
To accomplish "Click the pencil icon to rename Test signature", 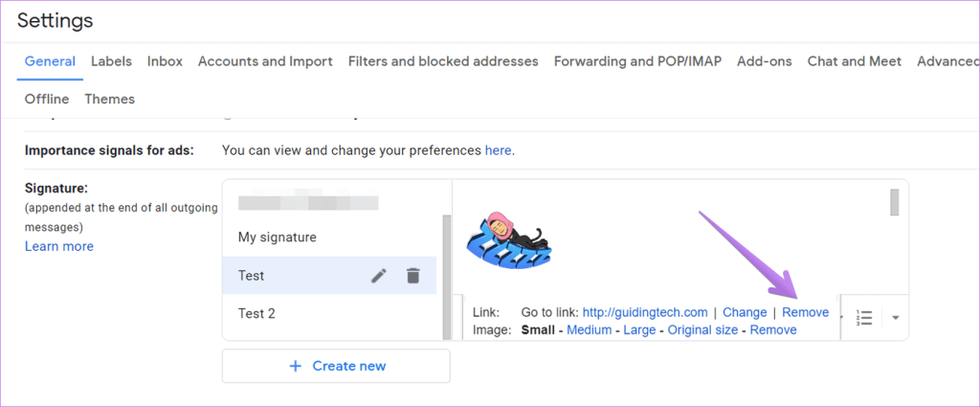I will (379, 276).
